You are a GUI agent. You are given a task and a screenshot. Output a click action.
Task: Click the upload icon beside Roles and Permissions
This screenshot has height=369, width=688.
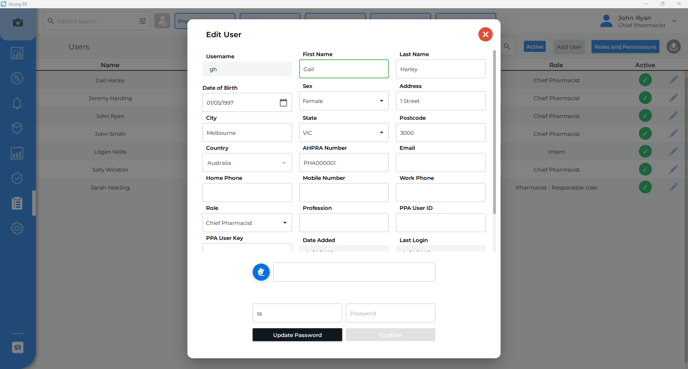click(x=674, y=47)
